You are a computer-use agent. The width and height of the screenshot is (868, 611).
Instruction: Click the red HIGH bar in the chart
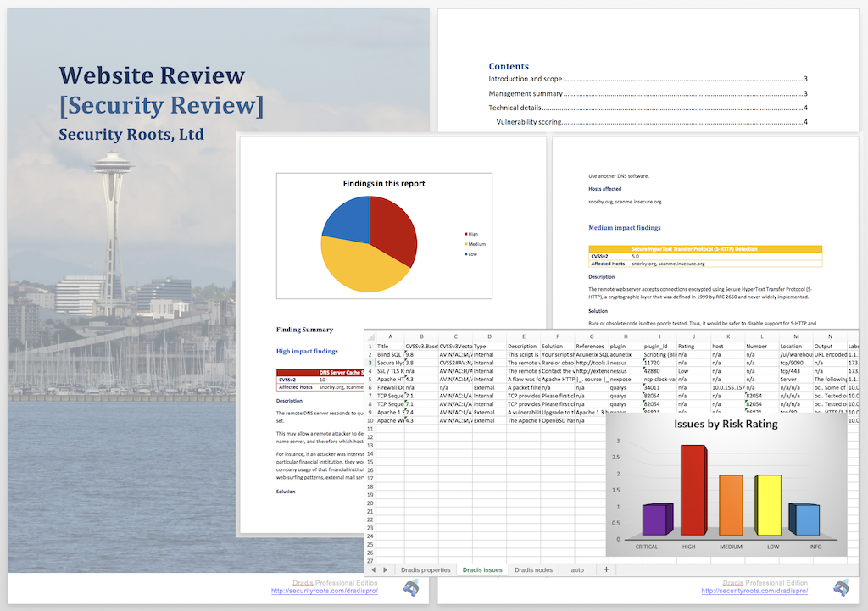click(x=695, y=491)
